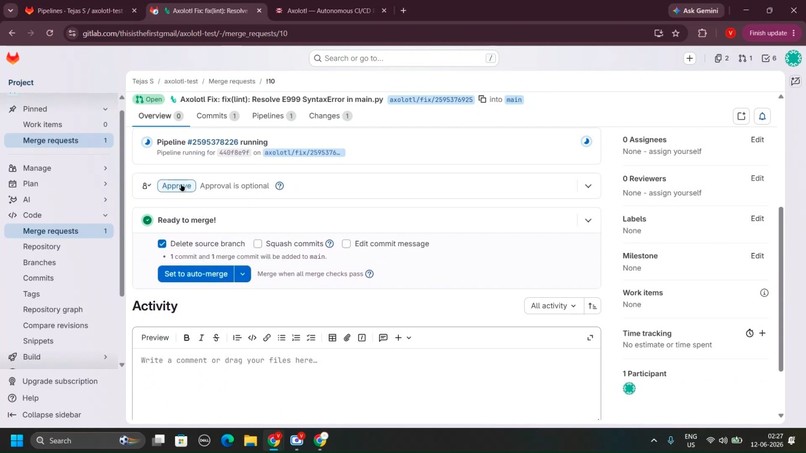The image size is (806, 453).
Task: Expand the approval details chevron
Action: [588, 186]
